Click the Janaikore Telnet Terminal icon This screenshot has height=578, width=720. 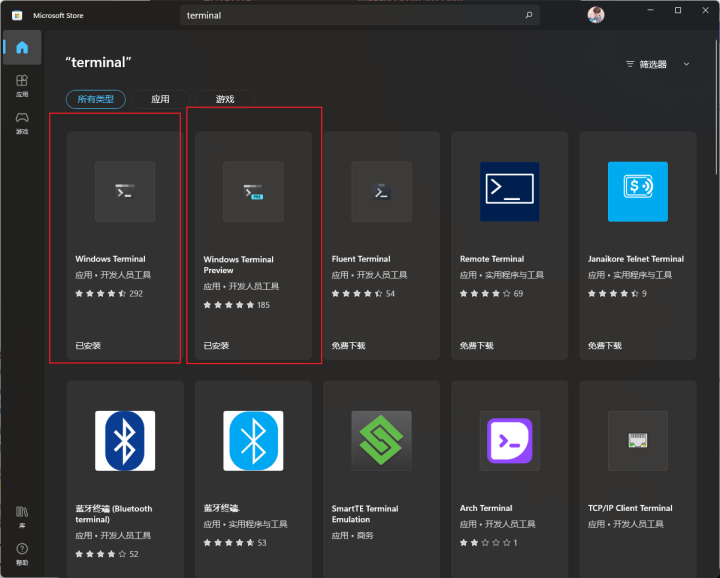tap(637, 191)
